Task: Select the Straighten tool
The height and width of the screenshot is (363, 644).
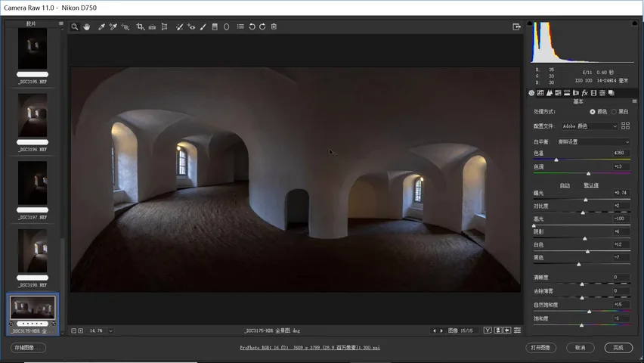Action: 152,26
